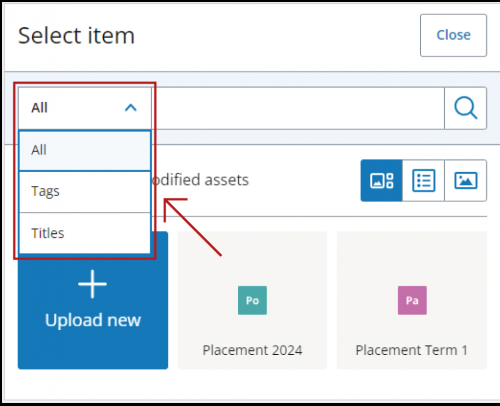500x406 pixels.
Task: Open the All search filter combo box
Action: click(x=85, y=108)
